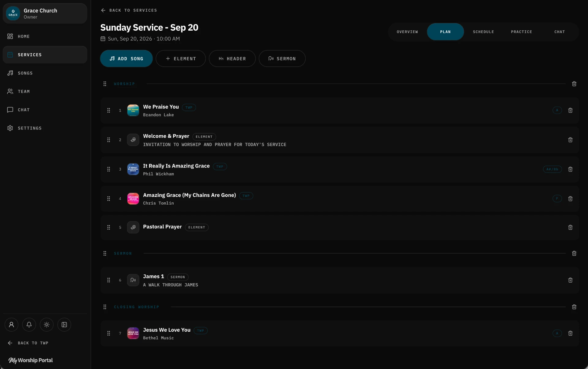Delete the Closing Worship header

click(574, 307)
